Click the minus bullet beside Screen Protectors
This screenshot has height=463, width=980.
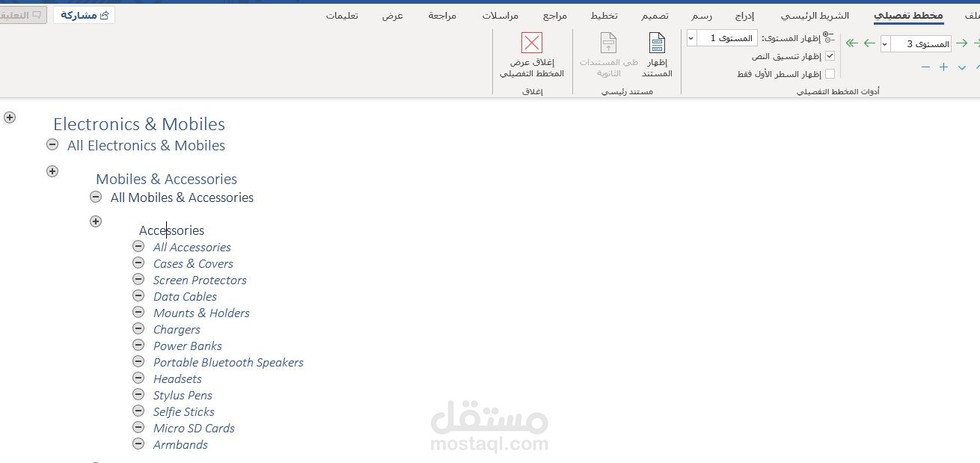tap(138, 279)
